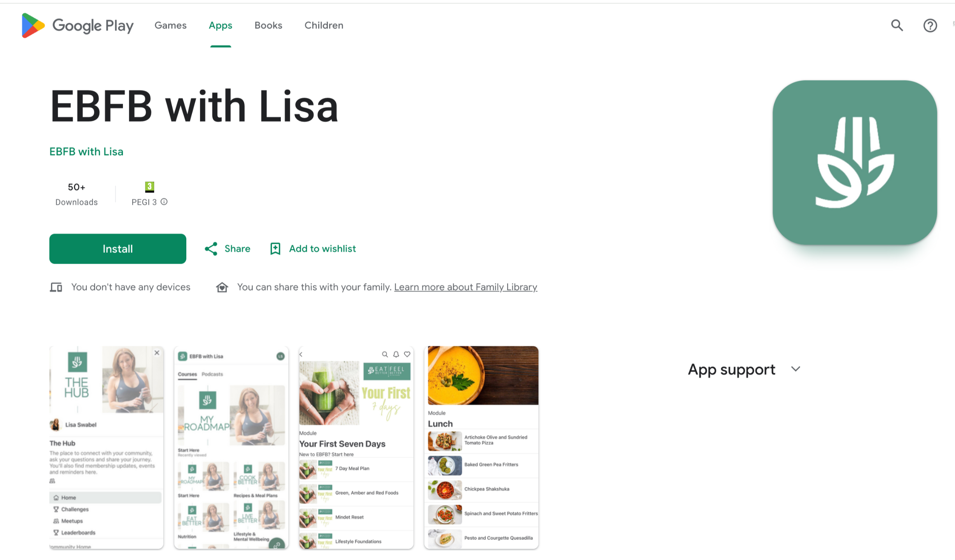
Task: Open the help center question mark icon
Action: click(930, 26)
